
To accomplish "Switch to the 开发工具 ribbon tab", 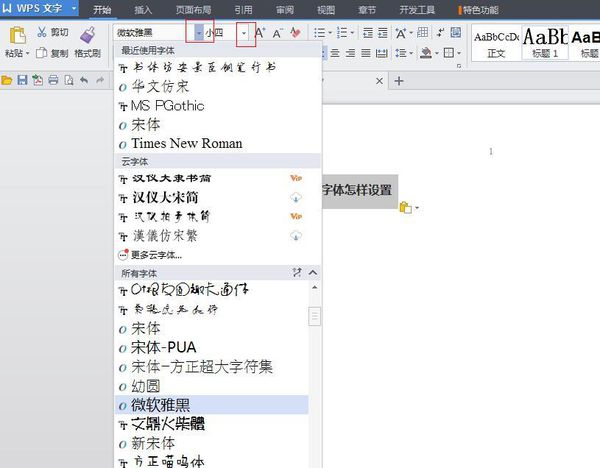I will pos(417,10).
